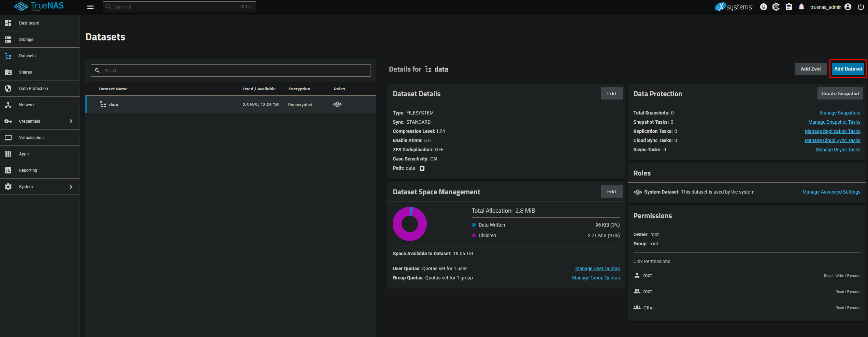Click the TrueCommand status icon
The height and width of the screenshot is (337, 868).
pyautogui.click(x=776, y=7)
